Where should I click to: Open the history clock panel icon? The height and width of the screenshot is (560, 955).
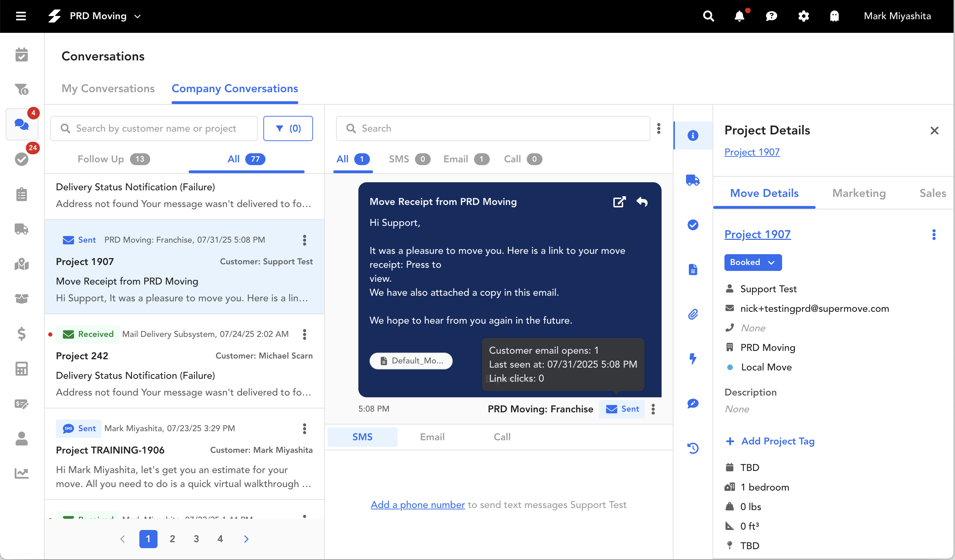[693, 448]
